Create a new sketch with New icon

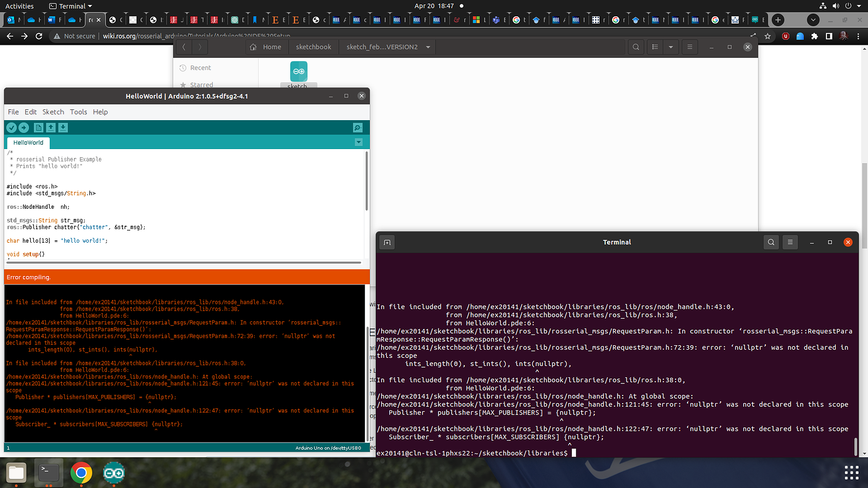point(38,128)
